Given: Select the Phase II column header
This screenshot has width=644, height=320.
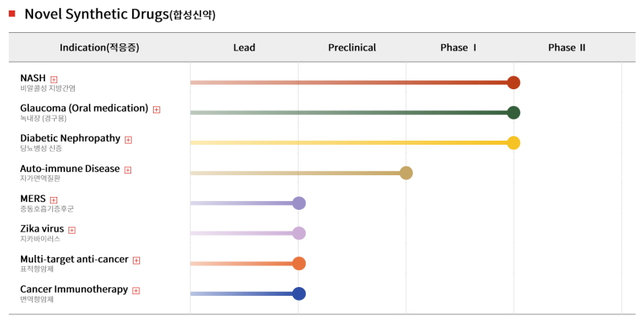Looking at the screenshot, I should pyautogui.click(x=567, y=47).
